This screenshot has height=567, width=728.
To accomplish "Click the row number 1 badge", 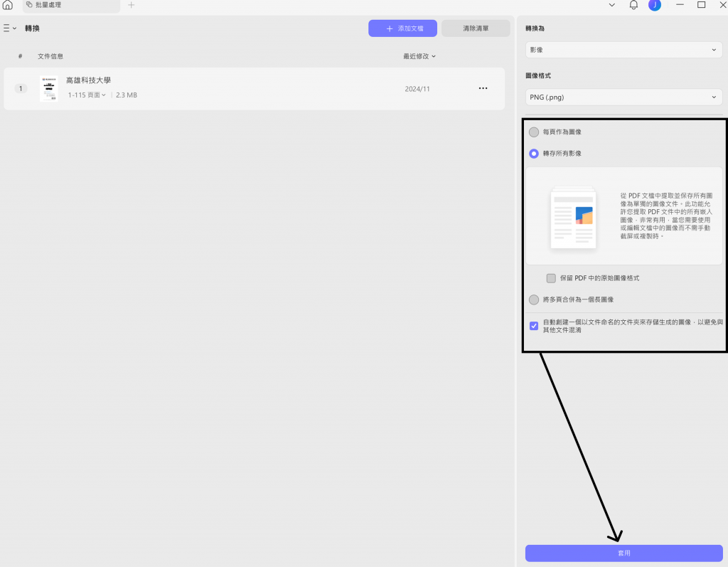I will point(21,88).
